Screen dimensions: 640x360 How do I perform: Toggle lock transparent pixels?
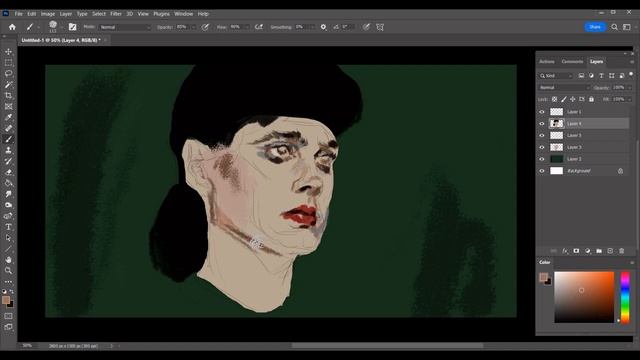tap(554, 99)
